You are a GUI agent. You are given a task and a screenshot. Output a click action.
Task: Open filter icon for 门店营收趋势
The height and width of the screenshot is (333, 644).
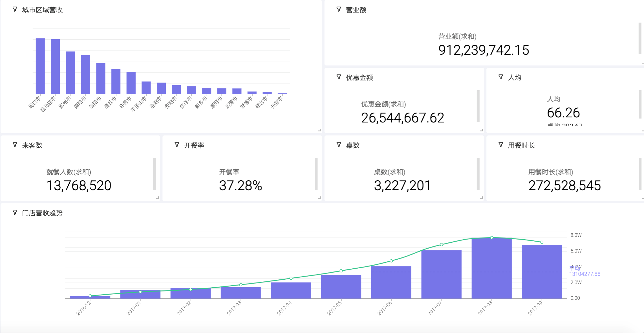coord(15,213)
